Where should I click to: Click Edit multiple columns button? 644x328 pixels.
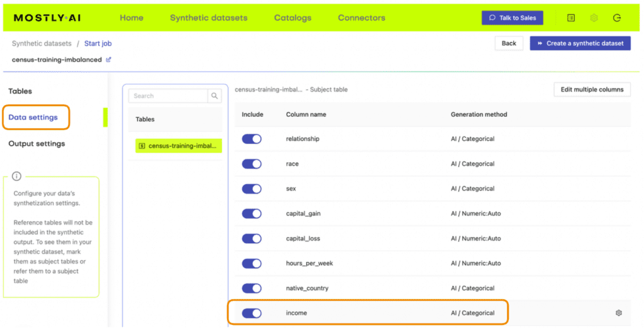592,89
